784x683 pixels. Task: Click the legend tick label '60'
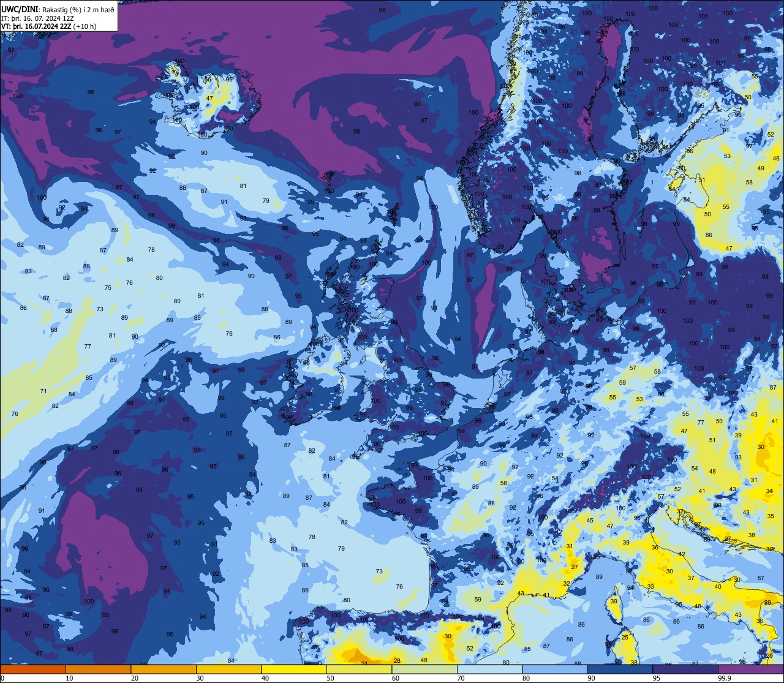[395, 678]
